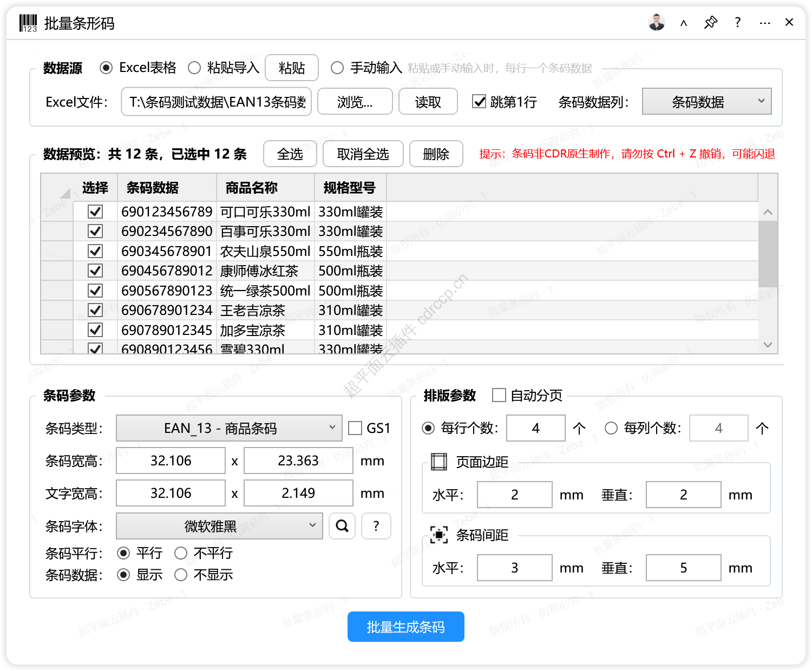Choose 不显示 for barcode data
Screen dimensions: 812x671
coord(204,575)
